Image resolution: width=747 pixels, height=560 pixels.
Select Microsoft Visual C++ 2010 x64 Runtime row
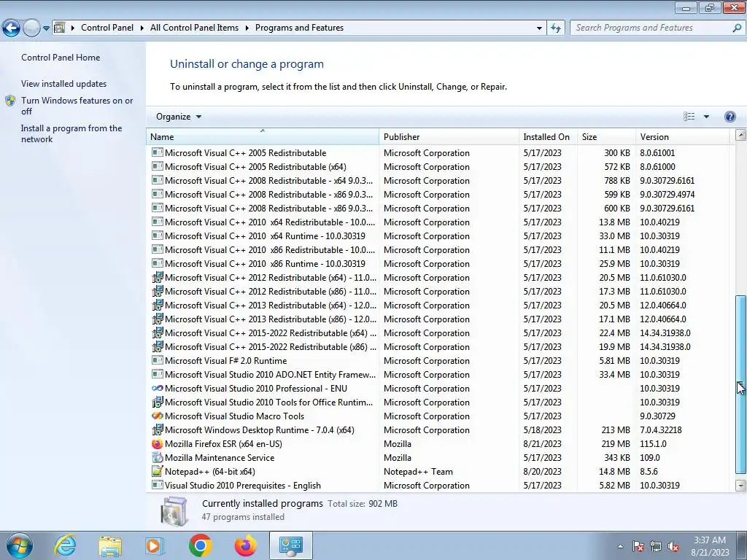(438, 236)
